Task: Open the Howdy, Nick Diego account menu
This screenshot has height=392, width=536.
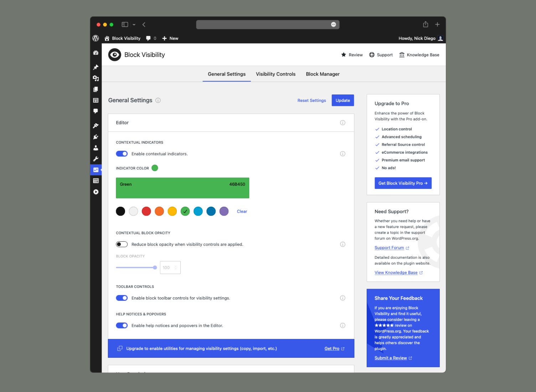Action: tap(421, 38)
